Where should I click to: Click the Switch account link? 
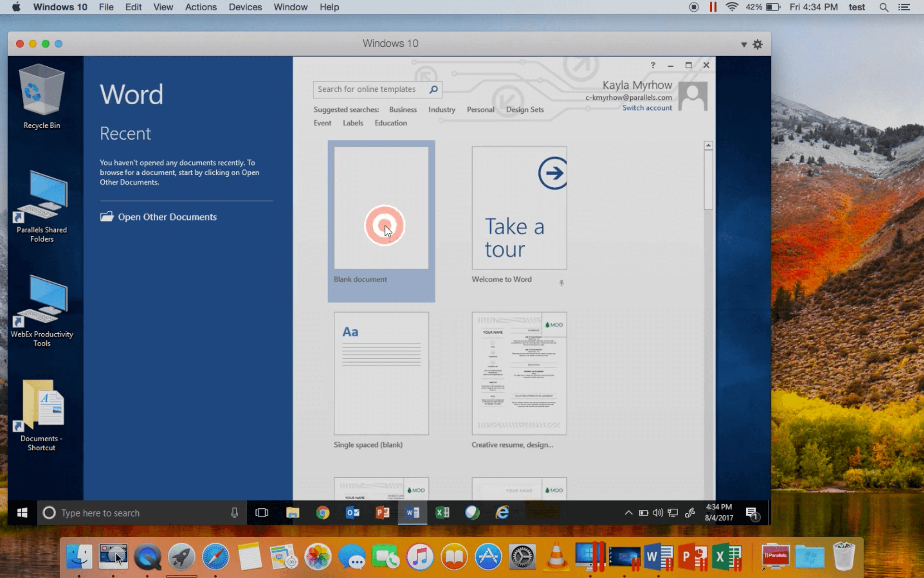point(647,108)
